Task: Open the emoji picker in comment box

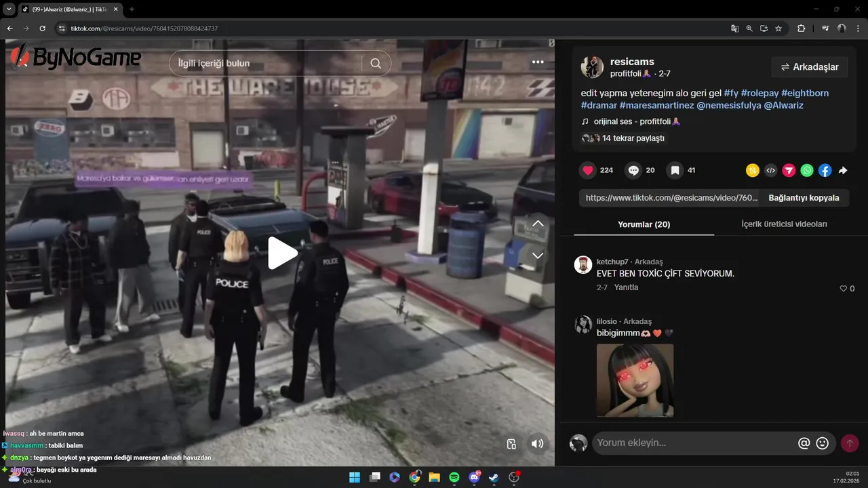Action: click(x=823, y=443)
